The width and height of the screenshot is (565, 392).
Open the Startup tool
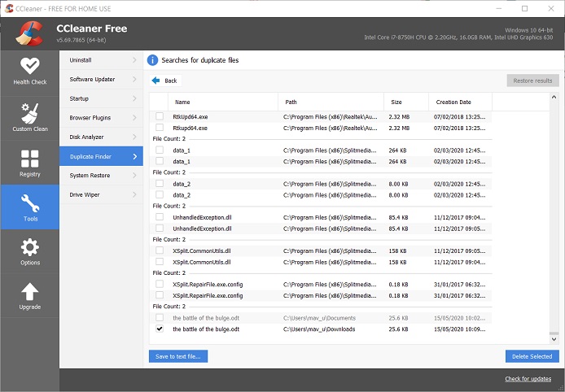pyautogui.click(x=101, y=98)
